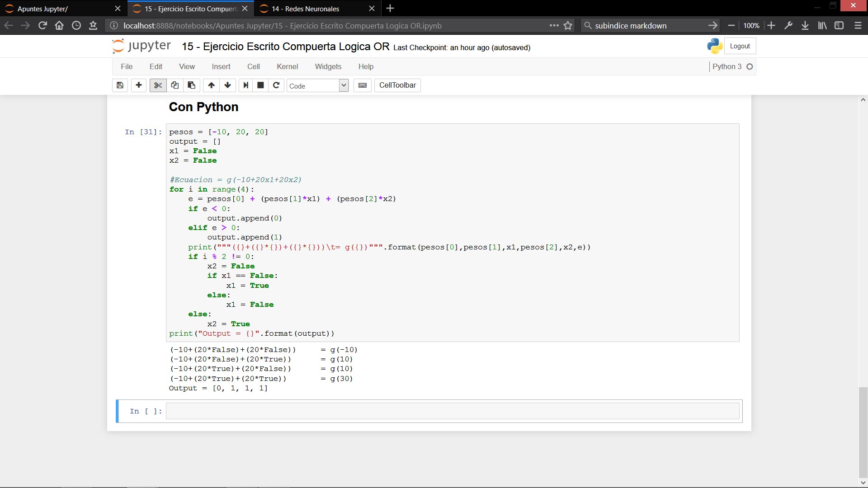Viewport: 868px width, 488px height.
Task: Move the selected cell down
Action: point(227,85)
